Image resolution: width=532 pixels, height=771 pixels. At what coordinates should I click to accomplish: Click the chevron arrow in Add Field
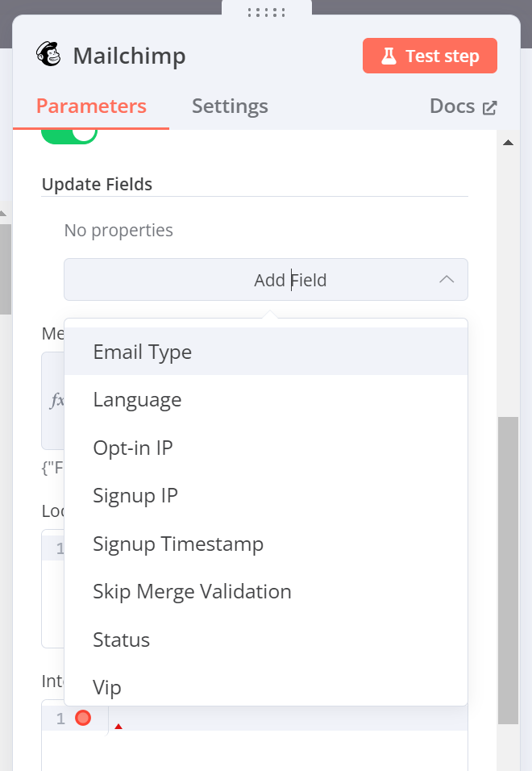(x=447, y=279)
